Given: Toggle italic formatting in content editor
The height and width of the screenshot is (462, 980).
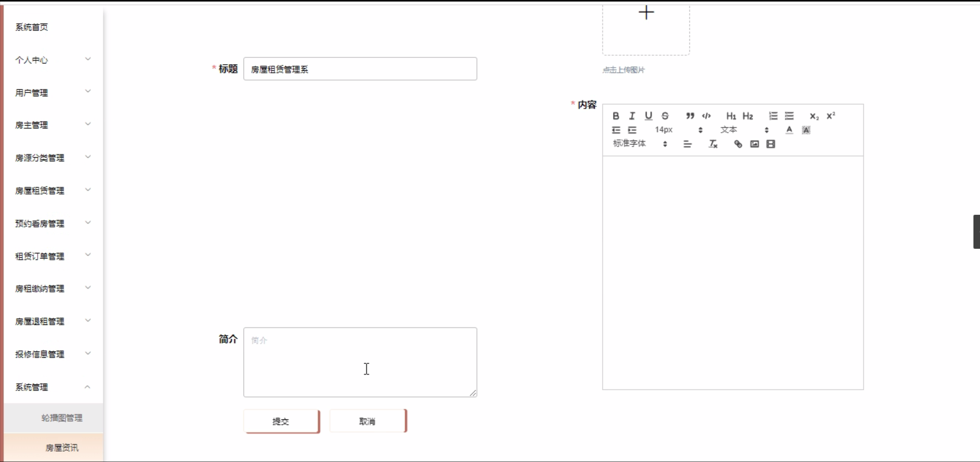Looking at the screenshot, I should click(632, 116).
